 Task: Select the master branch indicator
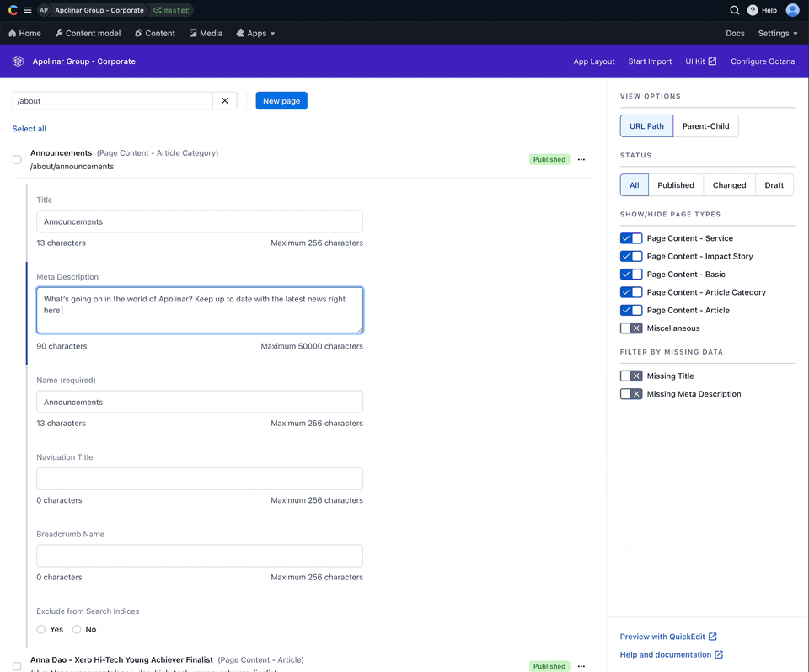coord(171,10)
